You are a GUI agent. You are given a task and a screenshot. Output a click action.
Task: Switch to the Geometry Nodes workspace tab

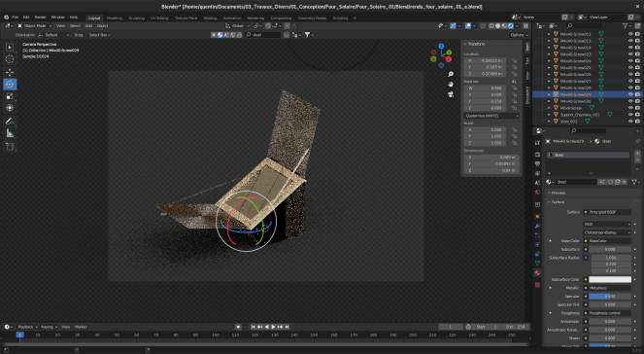click(312, 18)
